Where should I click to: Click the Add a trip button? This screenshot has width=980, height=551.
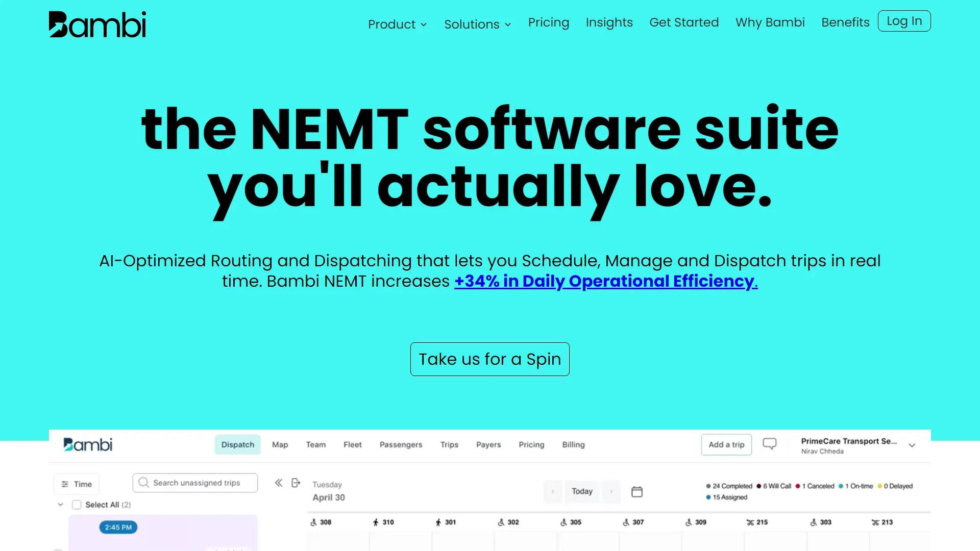tap(726, 445)
